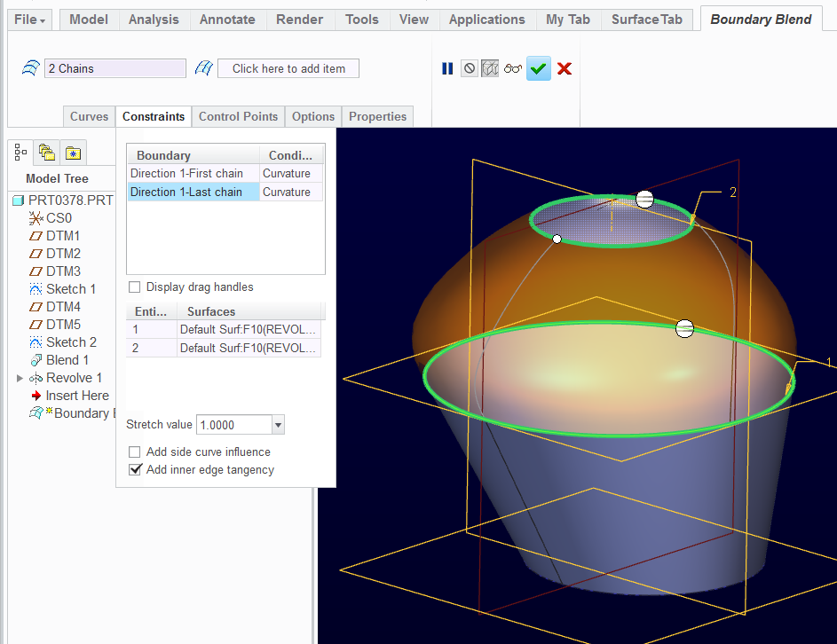Click the Constraints panel tab
The width and height of the screenshot is (837, 644).
[x=154, y=116]
